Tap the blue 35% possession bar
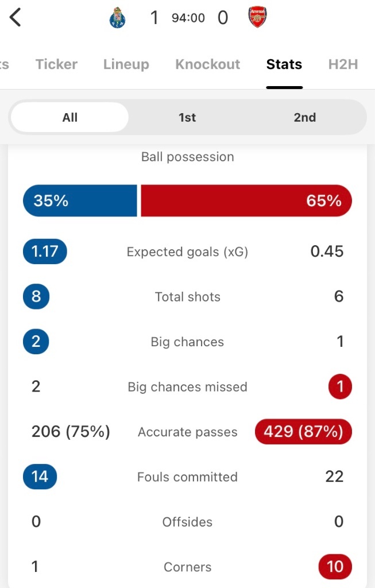Viewport: 375px width, 588px height. pyautogui.click(x=80, y=200)
